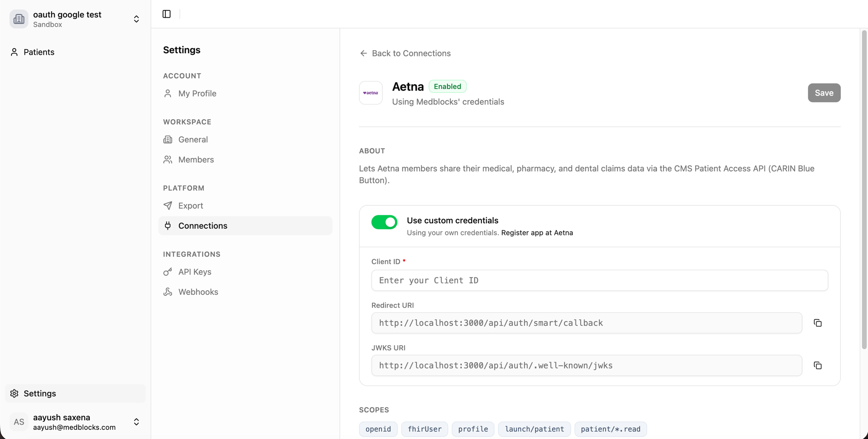Image resolution: width=868 pixels, height=439 pixels.
Task: Copy the Redirect URI
Action: click(818, 323)
